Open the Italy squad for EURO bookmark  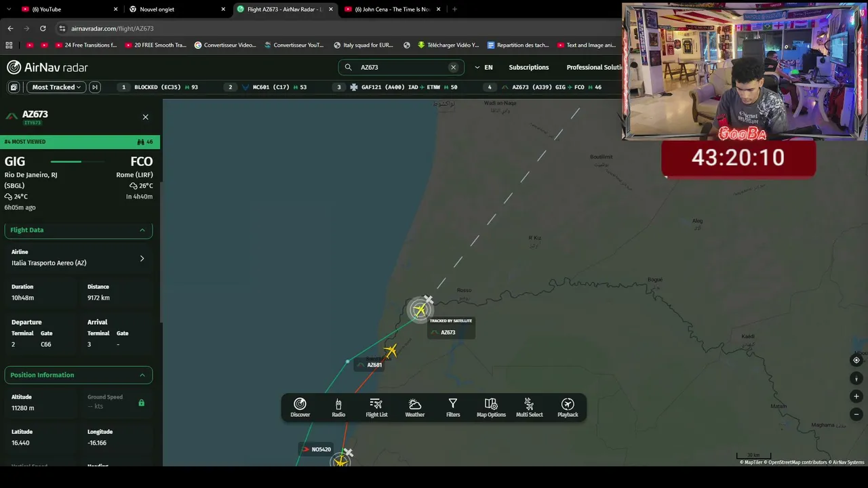[x=363, y=45]
